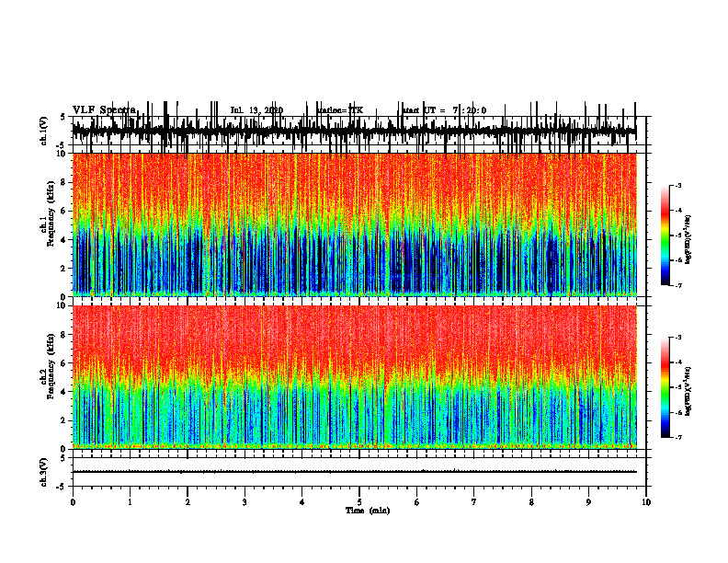Click the '-7' label on ch.1 colorbar
This screenshot has height=563, width=728.
pyautogui.click(x=678, y=285)
